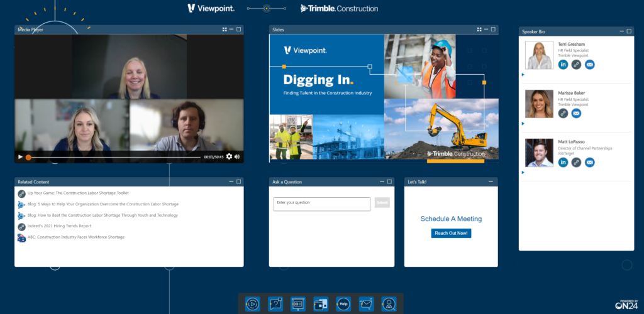Image resolution: width=644 pixels, height=314 pixels.
Task: Open the Help dock icon
Action: (x=343, y=304)
